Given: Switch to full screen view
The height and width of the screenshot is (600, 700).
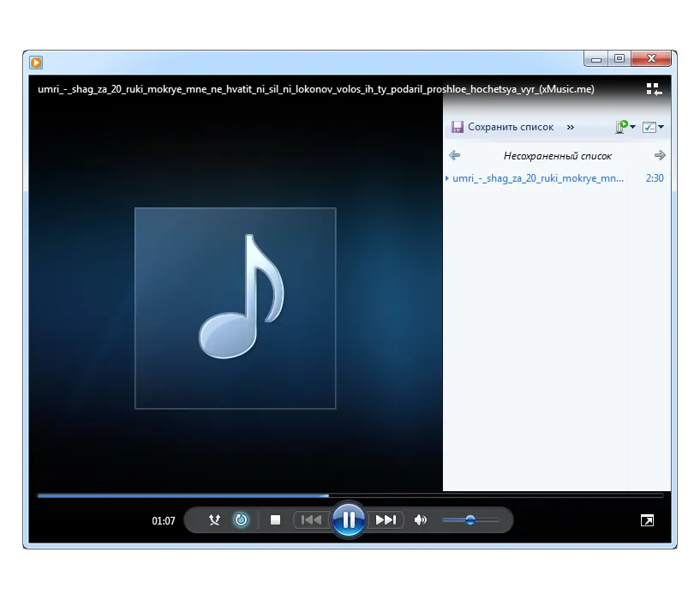Looking at the screenshot, I should point(648,520).
